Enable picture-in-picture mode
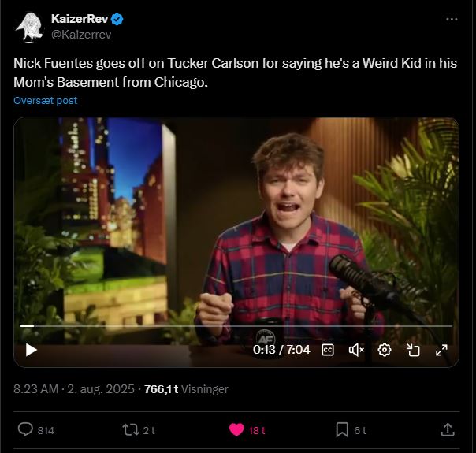 click(x=413, y=350)
